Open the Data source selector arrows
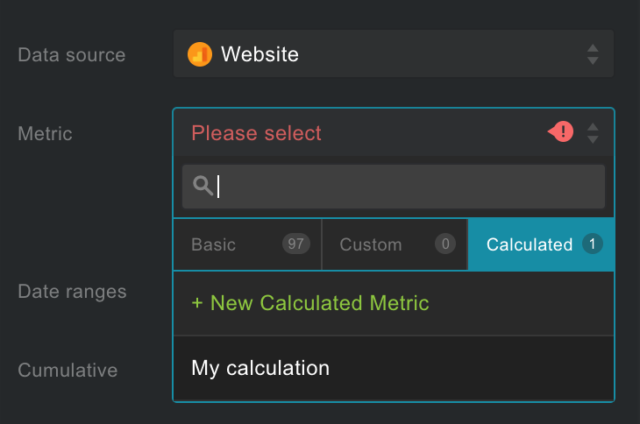Viewport: 640px width, 424px height. pos(593,54)
